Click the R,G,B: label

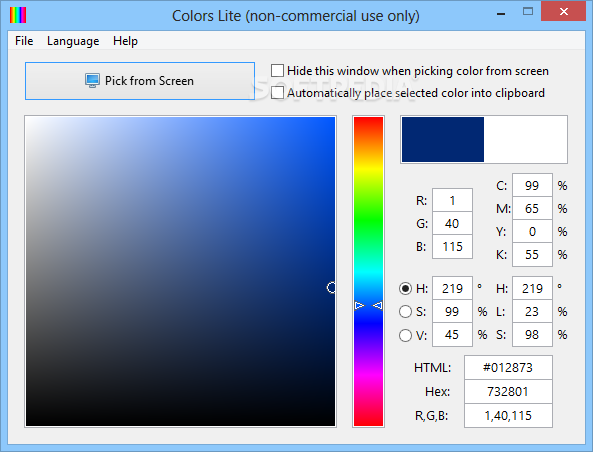click(x=432, y=416)
